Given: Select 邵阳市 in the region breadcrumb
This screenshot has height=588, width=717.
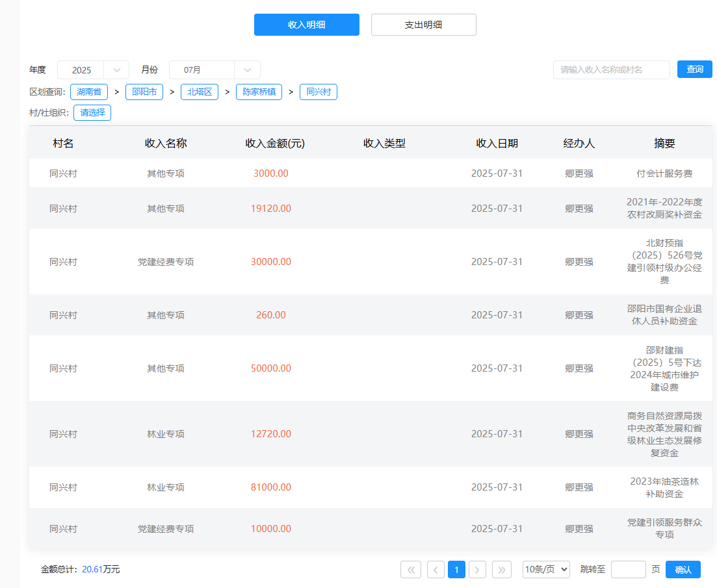Looking at the screenshot, I should point(144,92).
